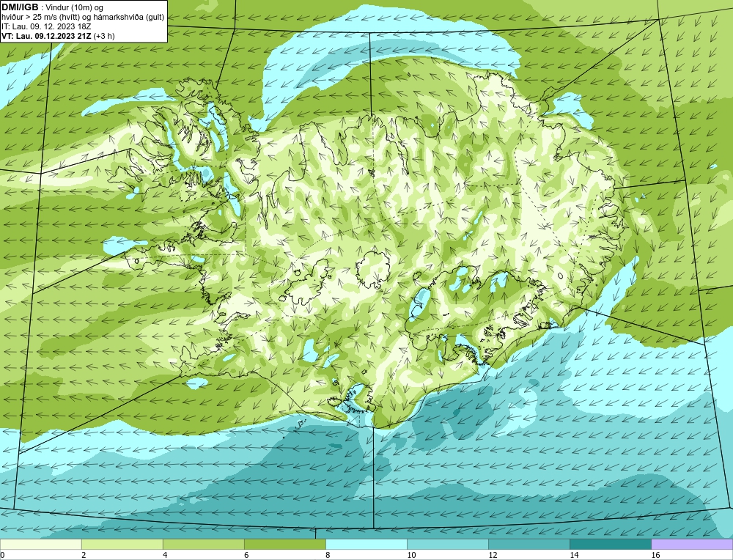Click the legend label '12'

493,555
